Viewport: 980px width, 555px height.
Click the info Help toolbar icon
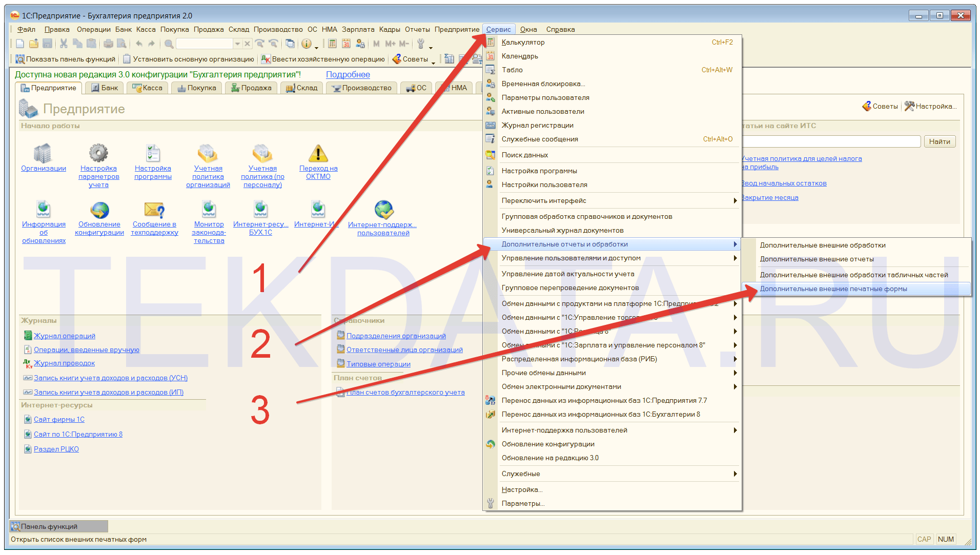[x=307, y=44]
